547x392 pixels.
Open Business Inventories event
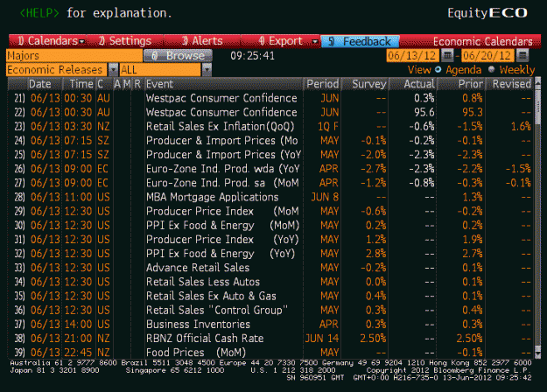coord(270,324)
